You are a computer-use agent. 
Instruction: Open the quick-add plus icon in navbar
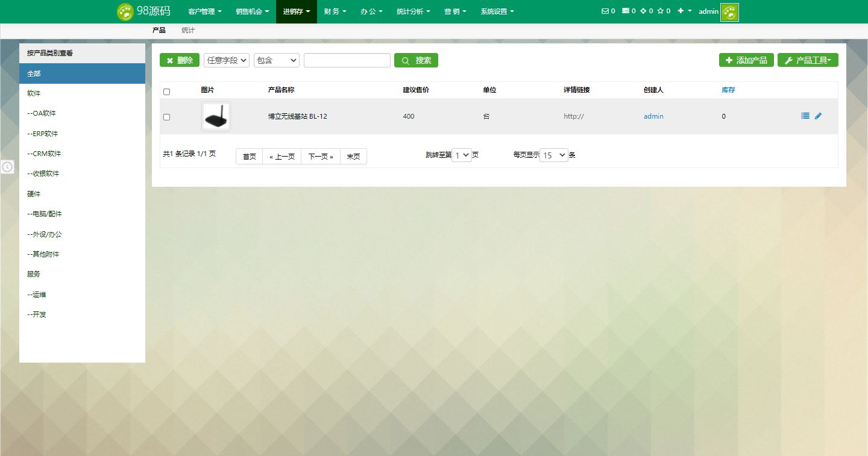pos(681,11)
